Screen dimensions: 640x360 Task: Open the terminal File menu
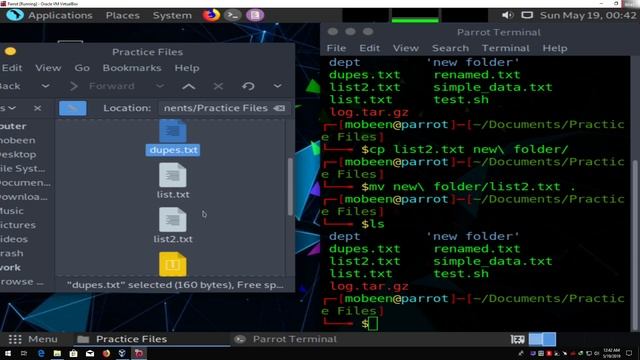(336, 48)
